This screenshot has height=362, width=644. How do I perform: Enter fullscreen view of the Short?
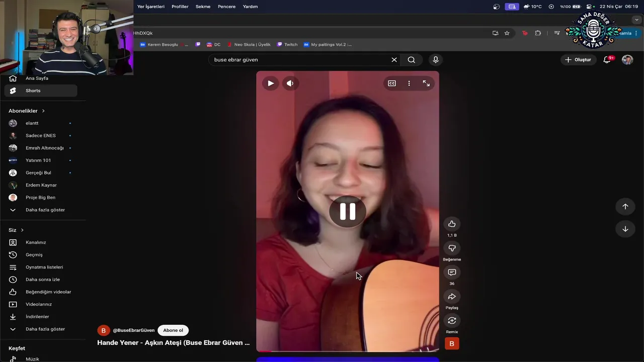coord(426,83)
